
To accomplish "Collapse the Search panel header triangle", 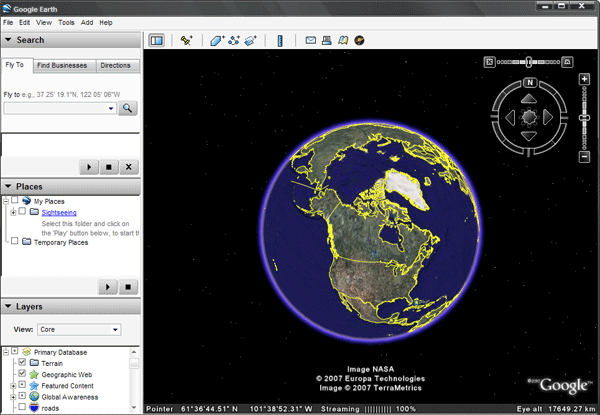I will 8,39.
